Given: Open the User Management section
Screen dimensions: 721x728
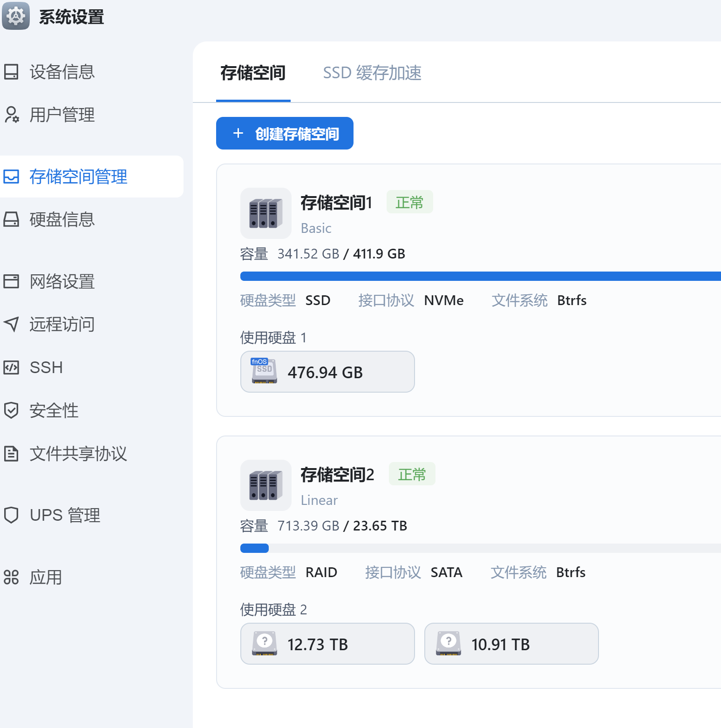Looking at the screenshot, I should [x=62, y=115].
